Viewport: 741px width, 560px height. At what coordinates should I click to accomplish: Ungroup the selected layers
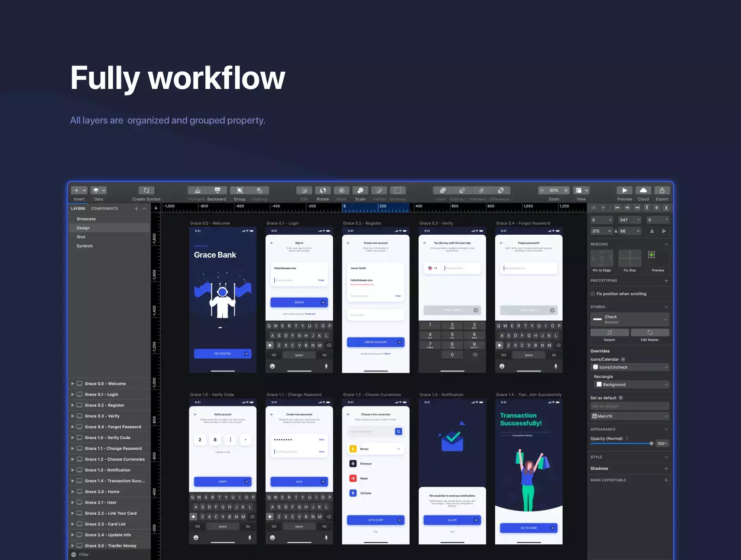[x=259, y=190]
